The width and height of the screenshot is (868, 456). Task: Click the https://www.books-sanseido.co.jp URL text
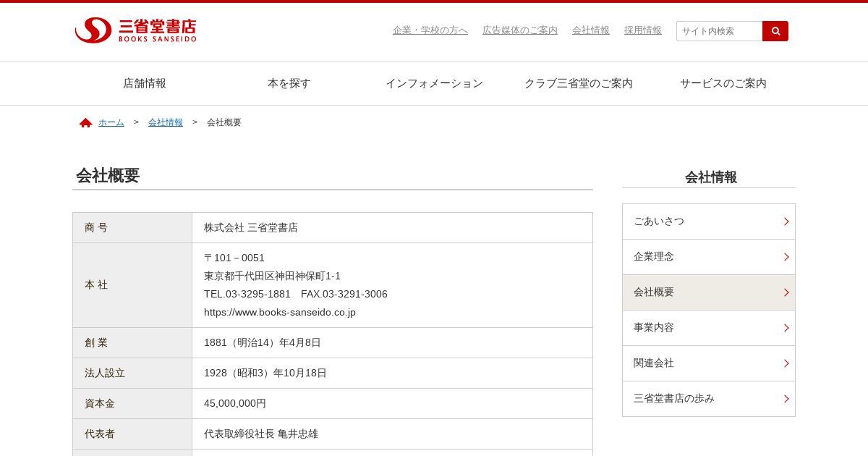click(280, 313)
